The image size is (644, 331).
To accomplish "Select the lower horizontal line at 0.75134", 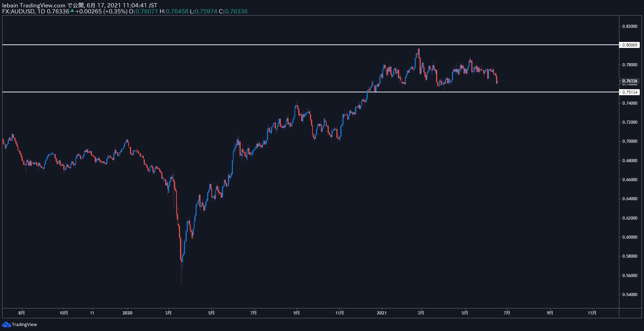I will click(x=310, y=92).
